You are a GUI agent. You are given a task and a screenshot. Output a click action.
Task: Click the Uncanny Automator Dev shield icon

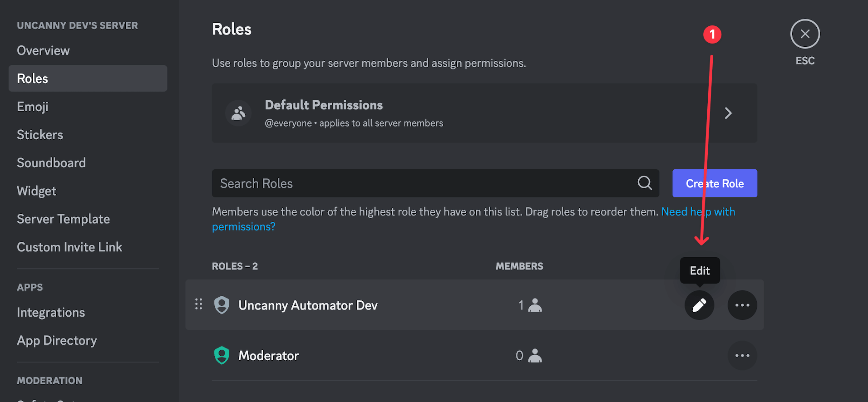tap(222, 305)
